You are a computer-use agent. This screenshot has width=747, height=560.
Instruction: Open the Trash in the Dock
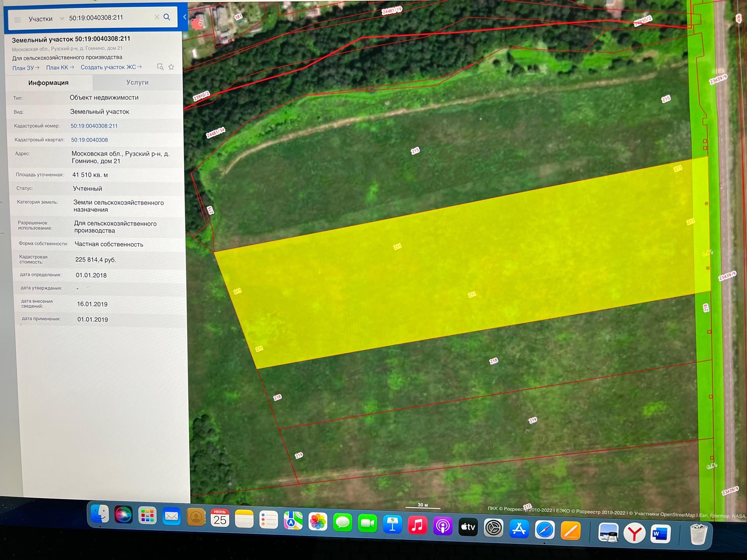(x=698, y=535)
